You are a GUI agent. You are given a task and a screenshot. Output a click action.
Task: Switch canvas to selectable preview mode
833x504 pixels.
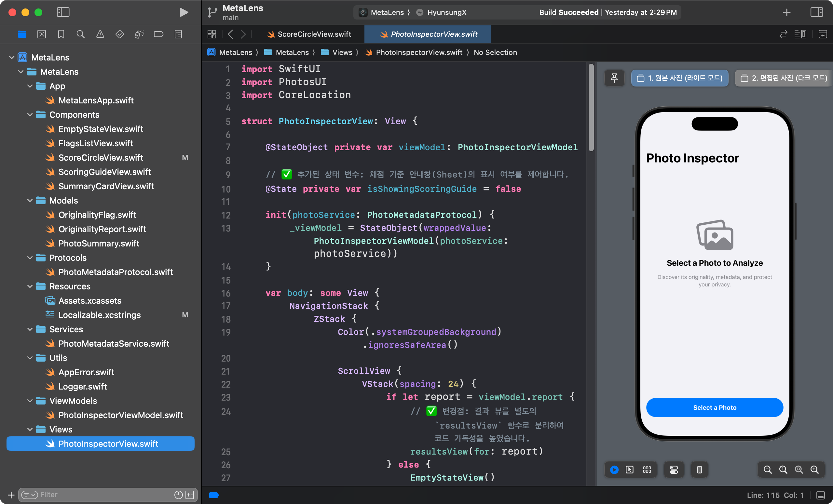coord(630,470)
